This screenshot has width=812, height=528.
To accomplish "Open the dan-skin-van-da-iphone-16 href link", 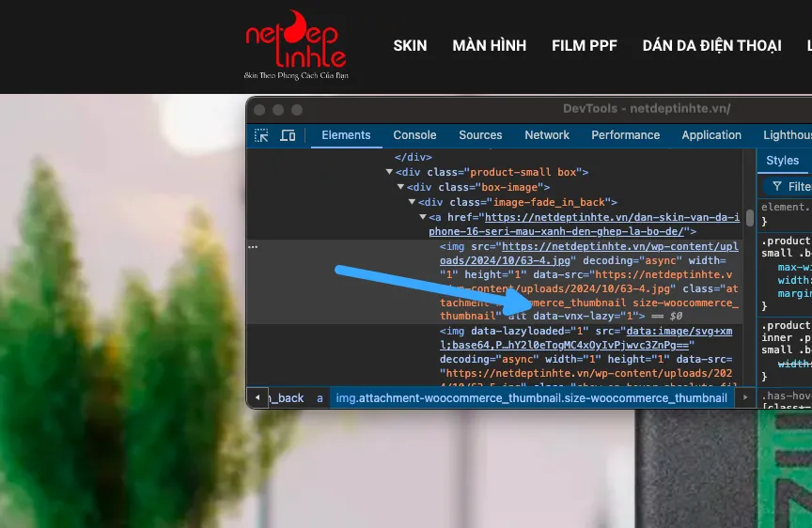I will 585,225.
